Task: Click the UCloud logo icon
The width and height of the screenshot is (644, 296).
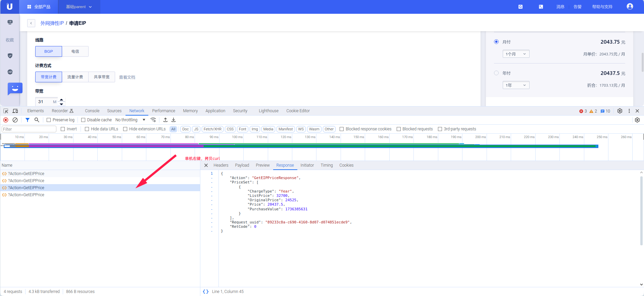Action: tap(9, 6)
